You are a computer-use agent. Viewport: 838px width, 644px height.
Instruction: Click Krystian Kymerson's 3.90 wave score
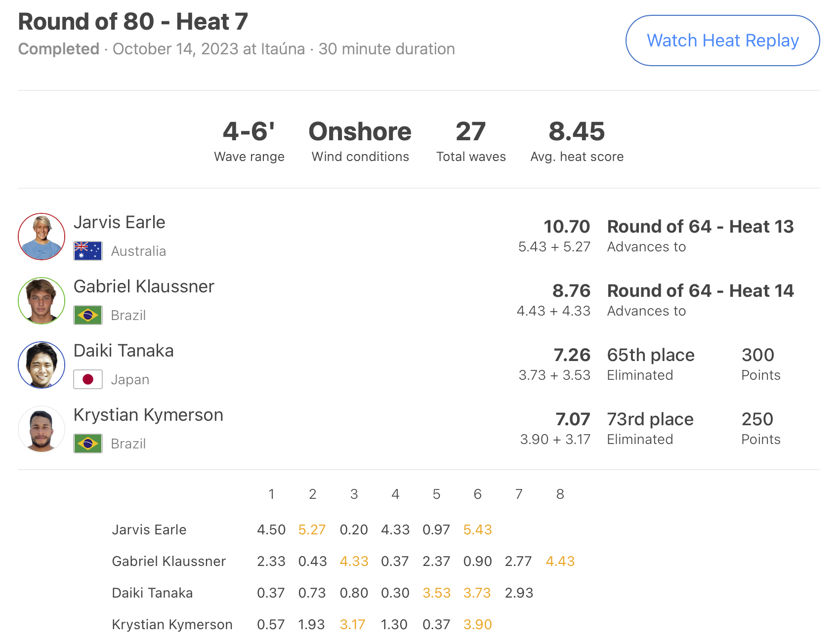tap(477, 624)
